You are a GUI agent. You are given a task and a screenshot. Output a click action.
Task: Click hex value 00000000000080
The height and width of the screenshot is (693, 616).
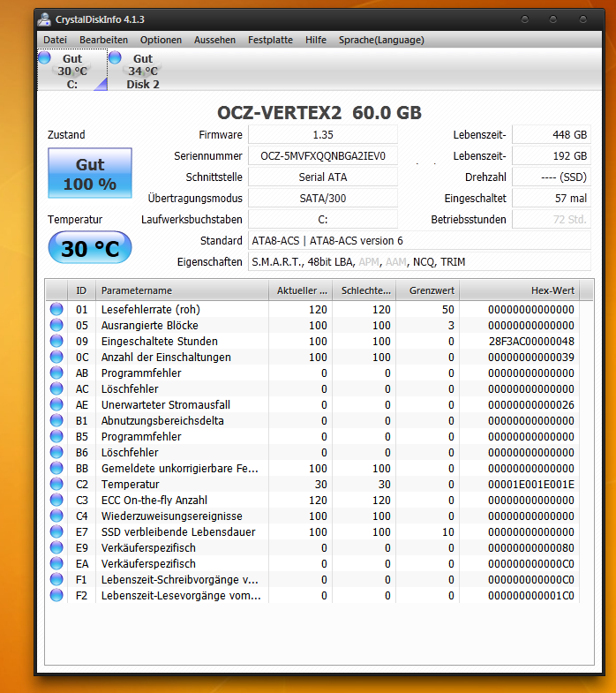(531, 548)
